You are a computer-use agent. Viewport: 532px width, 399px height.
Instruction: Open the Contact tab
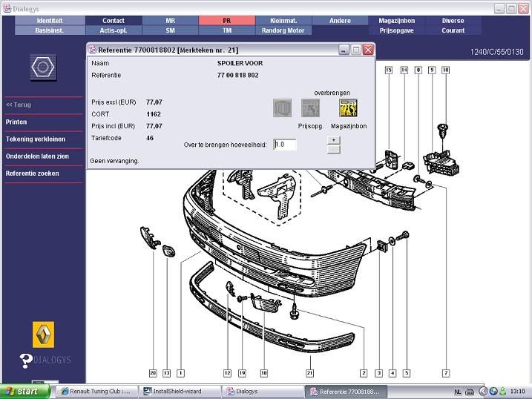tap(114, 21)
